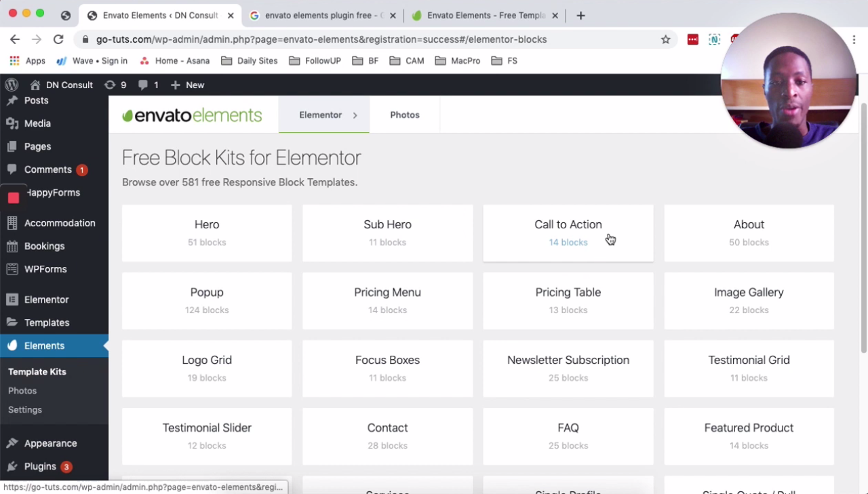Click the Bookings calendar icon
The width and height of the screenshot is (868, 494).
pos(12,246)
